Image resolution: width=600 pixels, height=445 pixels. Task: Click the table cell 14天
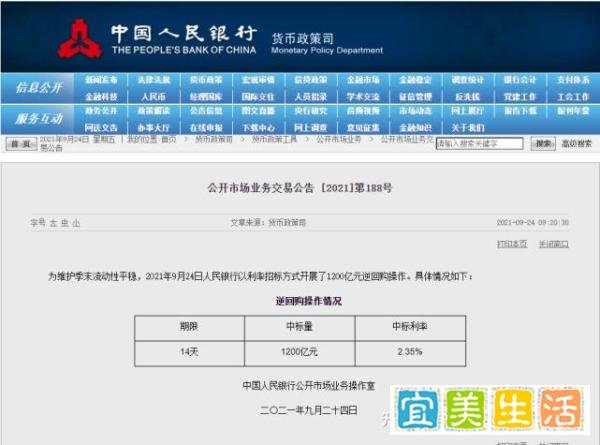point(189,352)
